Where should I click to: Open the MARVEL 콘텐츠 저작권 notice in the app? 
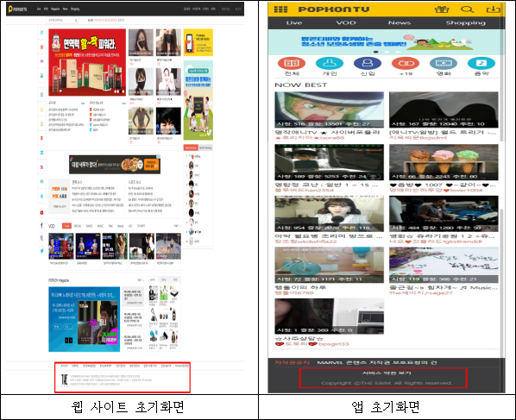click(377, 362)
